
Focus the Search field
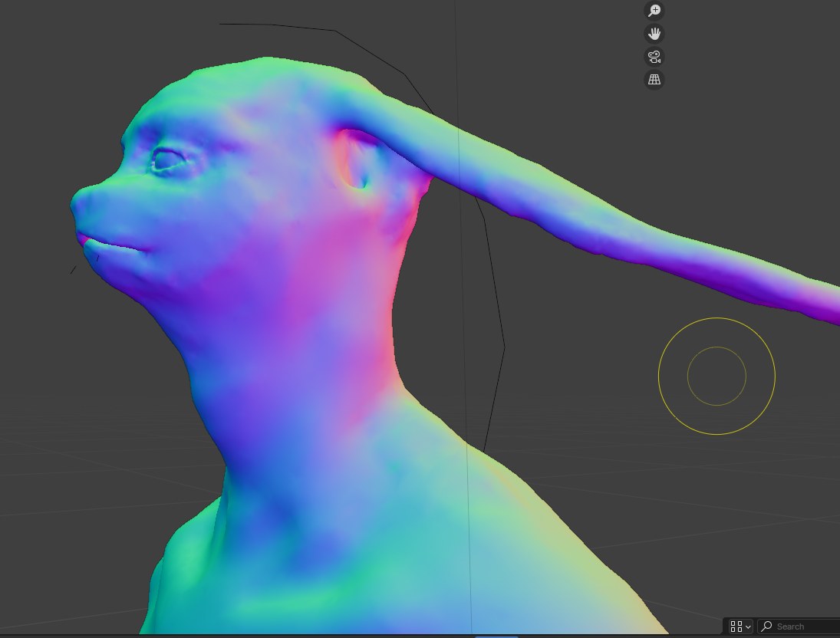[x=799, y=626]
